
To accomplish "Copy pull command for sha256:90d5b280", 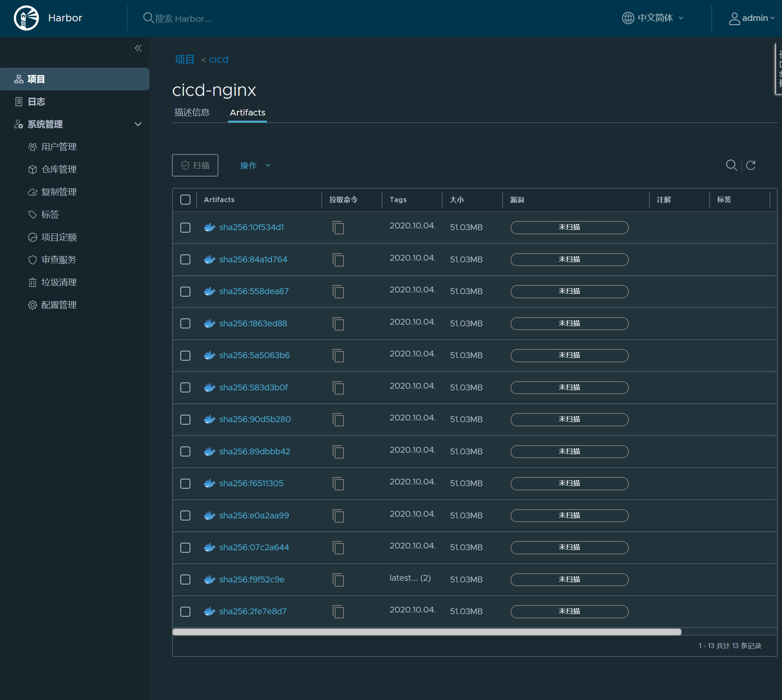I will (x=338, y=420).
